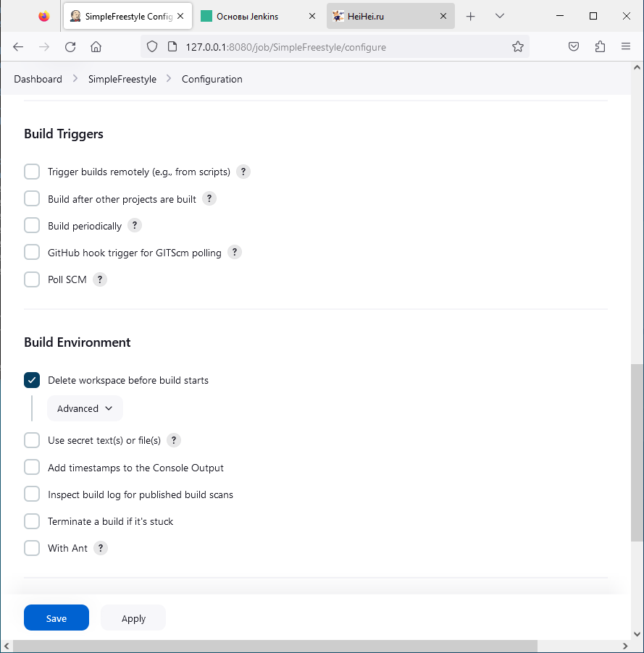Image resolution: width=644 pixels, height=653 pixels.
Task: Reload the current page
Action: (x=70, y=46)
